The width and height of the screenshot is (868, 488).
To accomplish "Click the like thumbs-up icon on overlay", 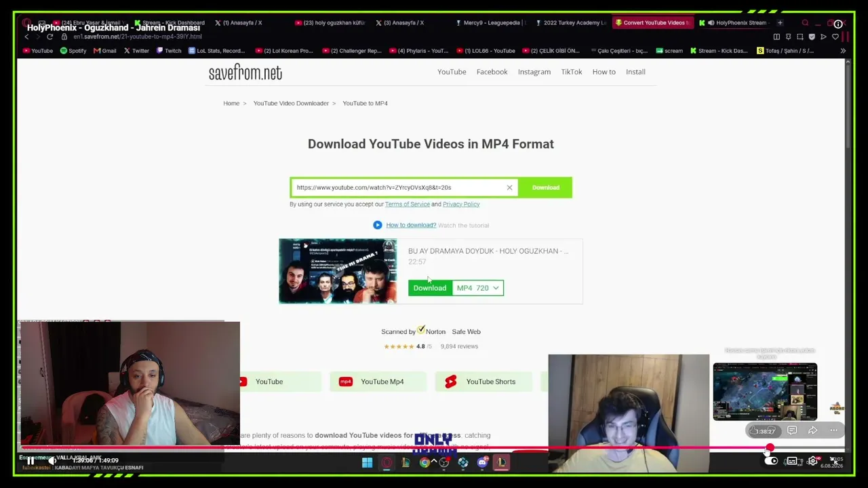I will coord(754,430).
